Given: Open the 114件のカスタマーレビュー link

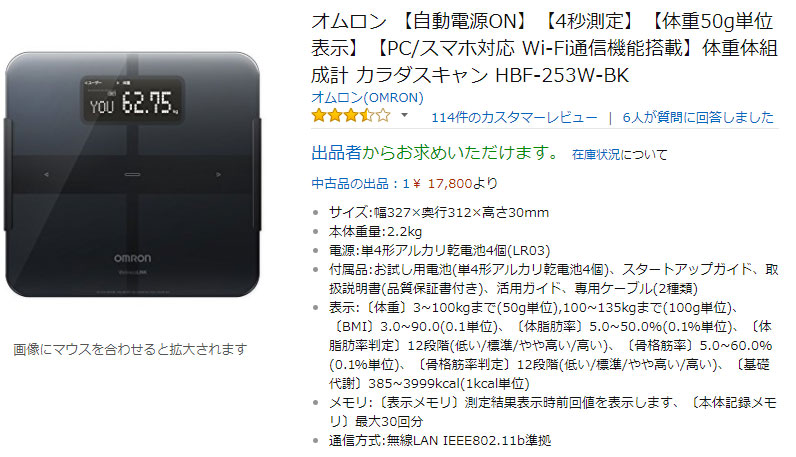Looking at the screenshot, I should coord(514,118).
